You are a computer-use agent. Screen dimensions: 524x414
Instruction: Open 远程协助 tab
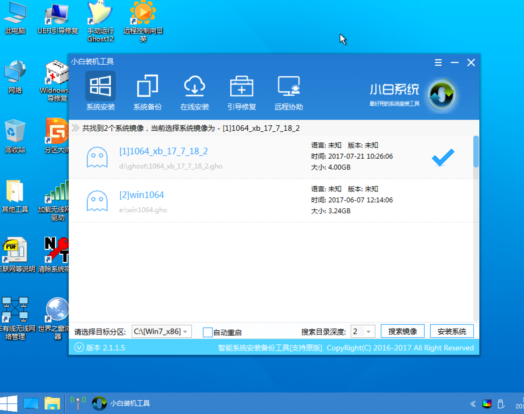289,91
